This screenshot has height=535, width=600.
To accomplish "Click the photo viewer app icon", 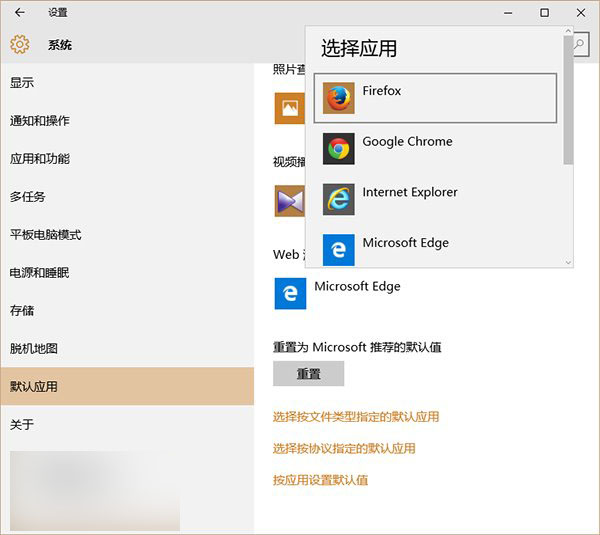I will pos(289,107).
